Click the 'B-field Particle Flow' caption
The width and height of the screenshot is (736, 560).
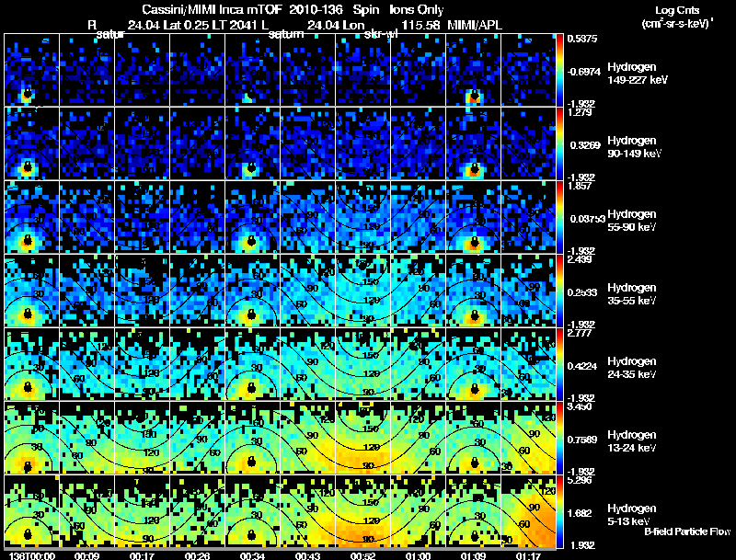(x=687, y=531)
